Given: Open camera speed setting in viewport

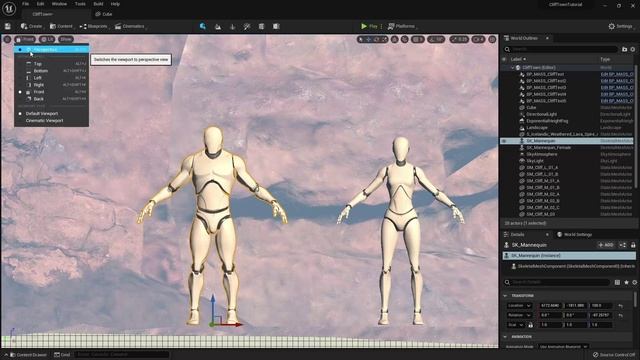Looking at the screenshot, I should tap(478, 39).
